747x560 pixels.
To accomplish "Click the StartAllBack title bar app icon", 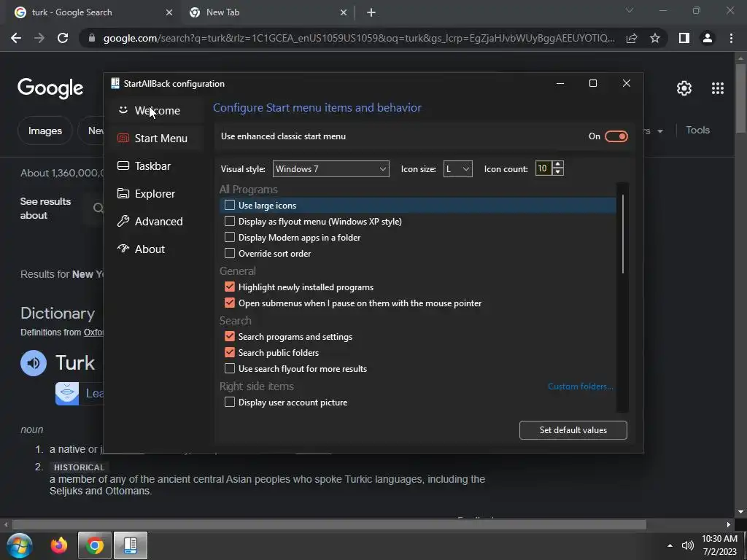I will click(115, 83).
